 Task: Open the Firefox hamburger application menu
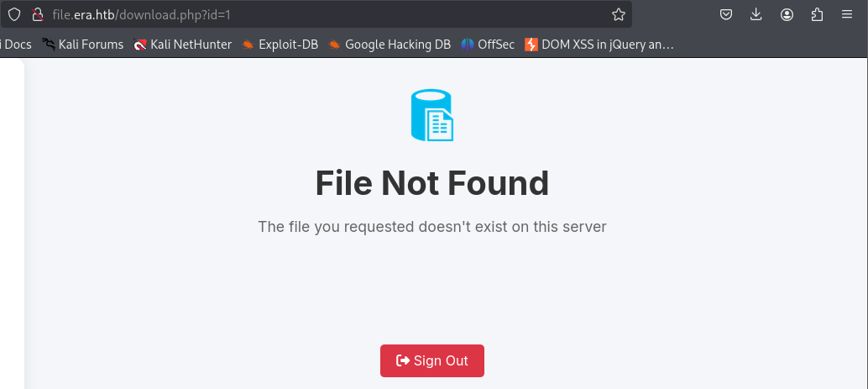click(x=847, y=14)
